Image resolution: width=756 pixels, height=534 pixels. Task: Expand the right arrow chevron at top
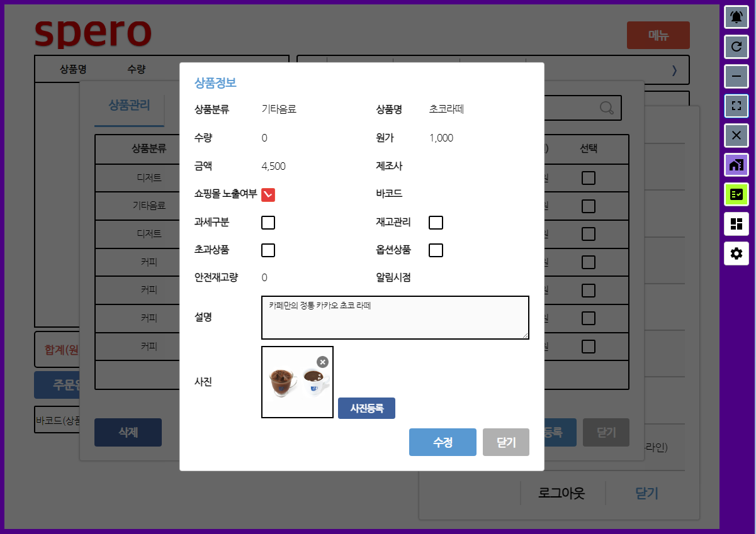[674, 70]
